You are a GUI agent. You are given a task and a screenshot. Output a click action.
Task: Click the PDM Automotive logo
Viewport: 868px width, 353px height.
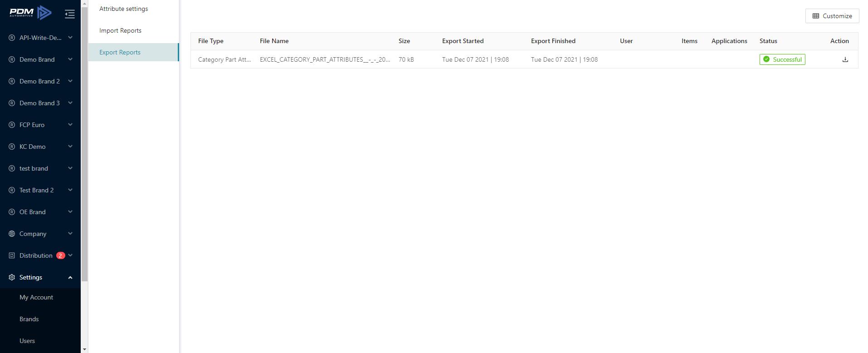[31, 13]
